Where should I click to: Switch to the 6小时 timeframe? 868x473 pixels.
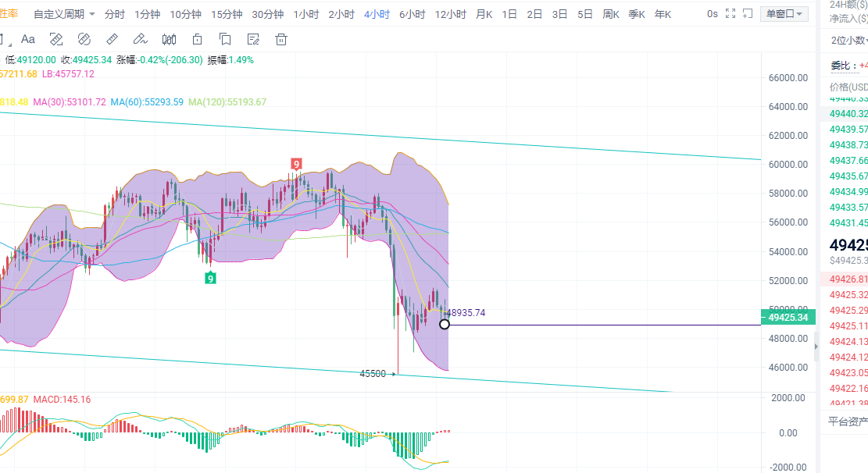413,14
